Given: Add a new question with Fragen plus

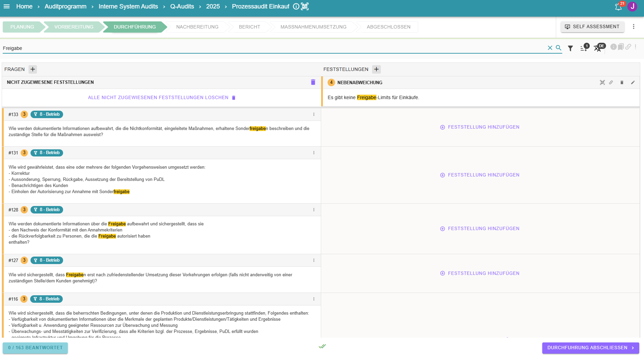Looking at the screenshot, I should point(33,69).
